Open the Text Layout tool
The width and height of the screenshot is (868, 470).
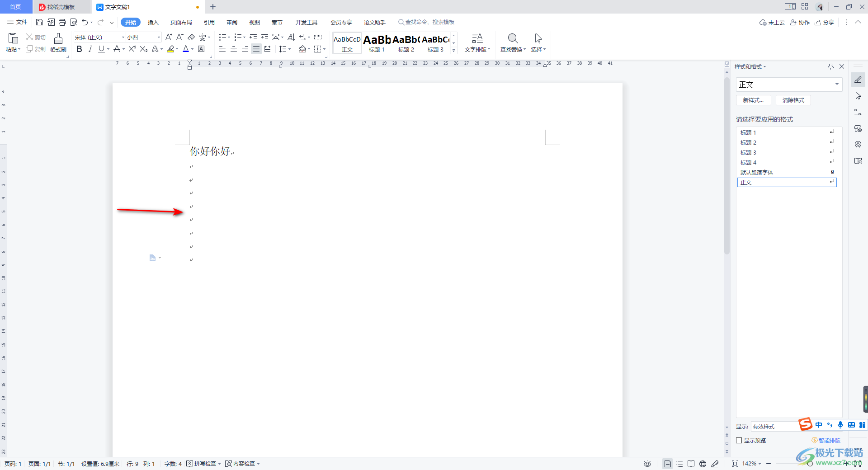pyautogui.click(x=477, y=43)
